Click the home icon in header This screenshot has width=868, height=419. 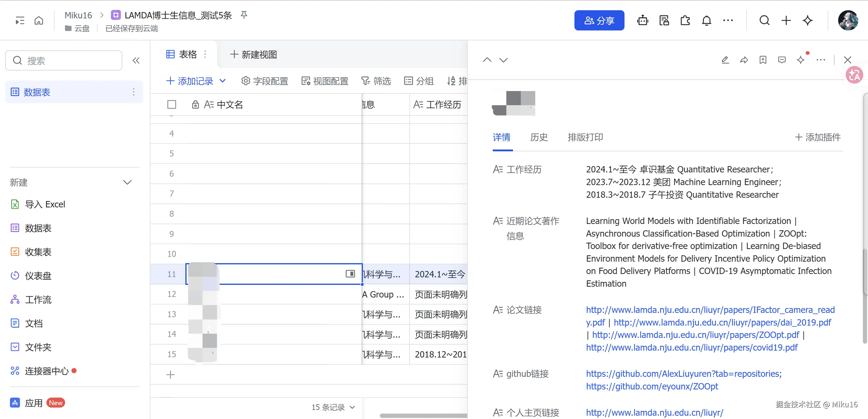pos(39,20)
